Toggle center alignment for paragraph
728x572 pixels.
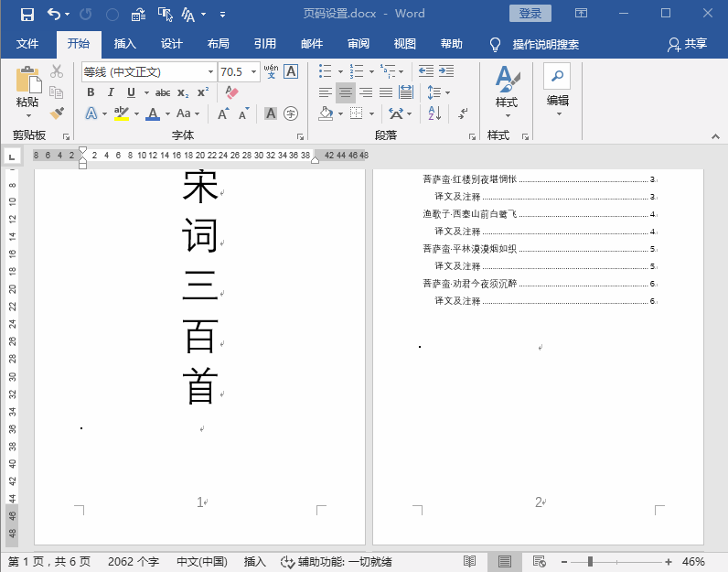pos(346,92)
